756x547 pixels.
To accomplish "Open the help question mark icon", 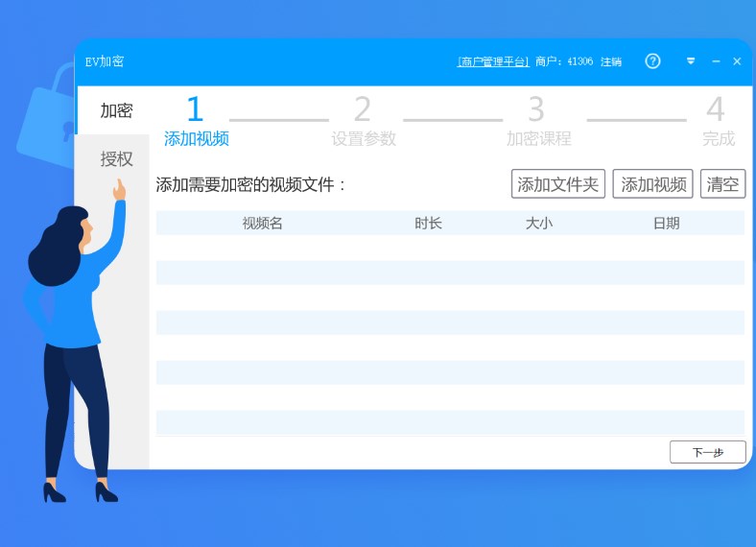I will tap(652, 61).
